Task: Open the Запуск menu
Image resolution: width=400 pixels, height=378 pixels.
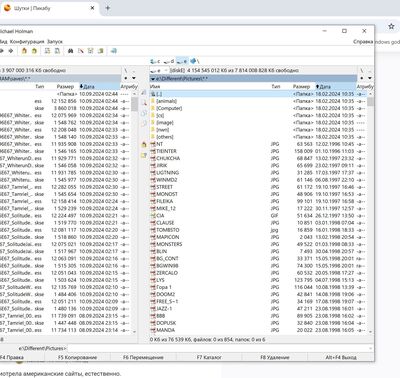Action: (55, 42)
